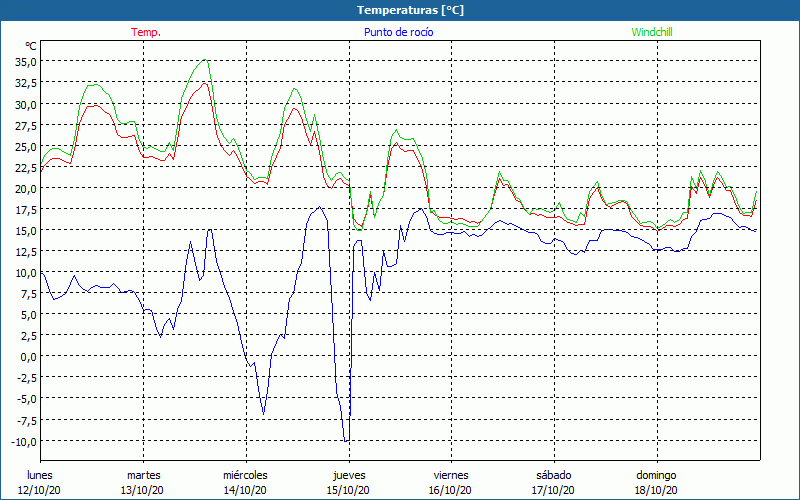Select the red 'Temp.' legend label

[x=146, y=32]
